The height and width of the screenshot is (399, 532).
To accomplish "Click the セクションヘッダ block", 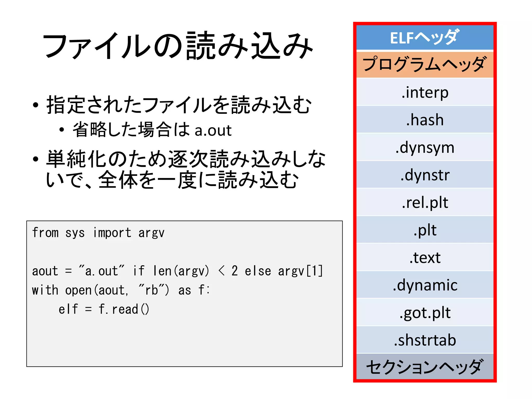I will pyautogui.click(x=424, y=367).
